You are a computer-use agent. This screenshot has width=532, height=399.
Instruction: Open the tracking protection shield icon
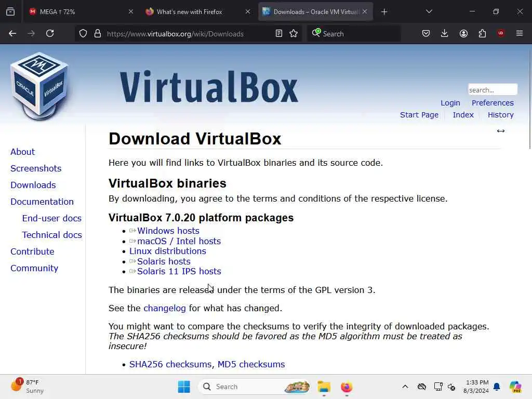(83, 33)
